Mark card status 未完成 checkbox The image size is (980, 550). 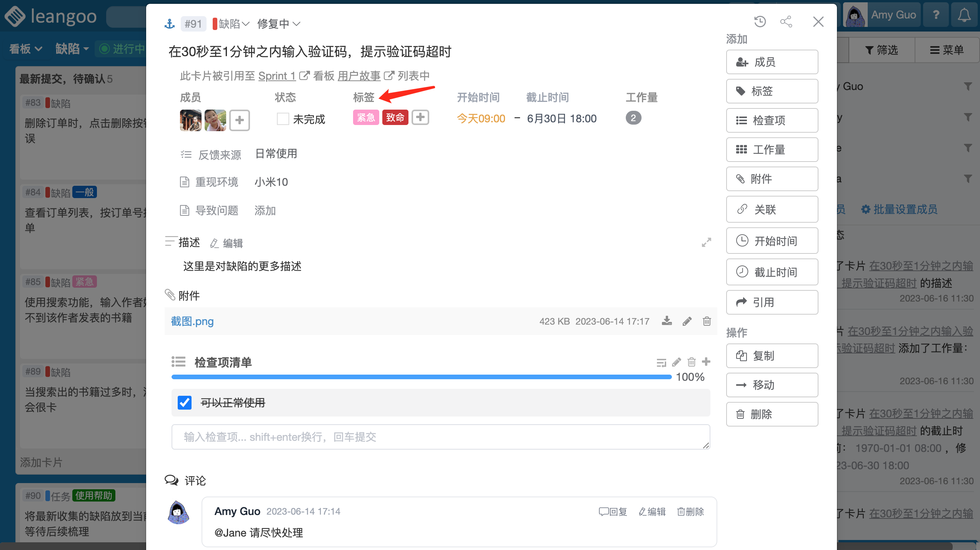(283, 119)
